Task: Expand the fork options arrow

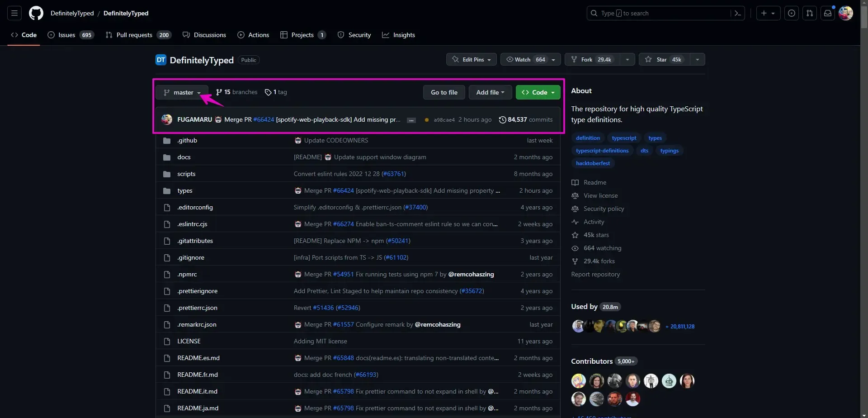Action: coord(627,59)
